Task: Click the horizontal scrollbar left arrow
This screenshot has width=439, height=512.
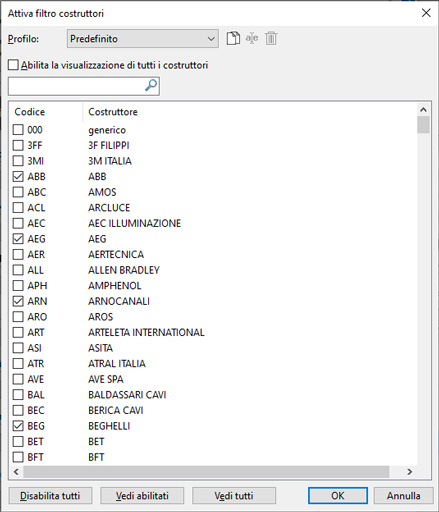Action: pos(16,472)
